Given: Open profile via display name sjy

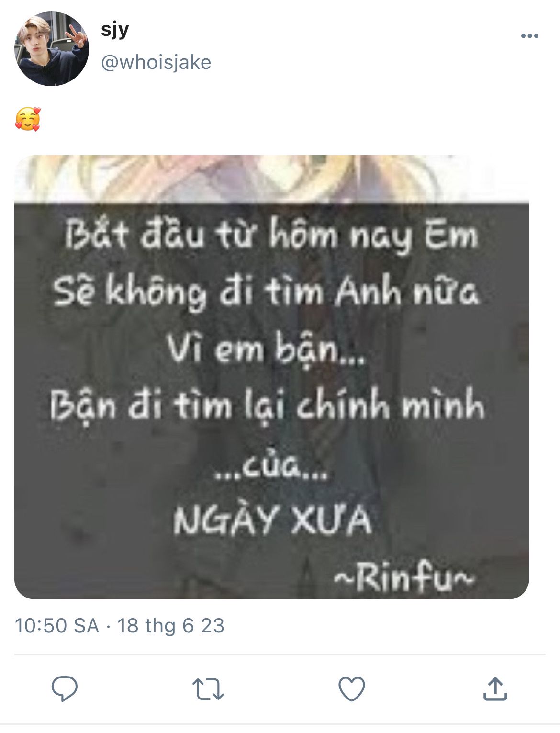Looking at the screenshot, I should click(115, 31).
